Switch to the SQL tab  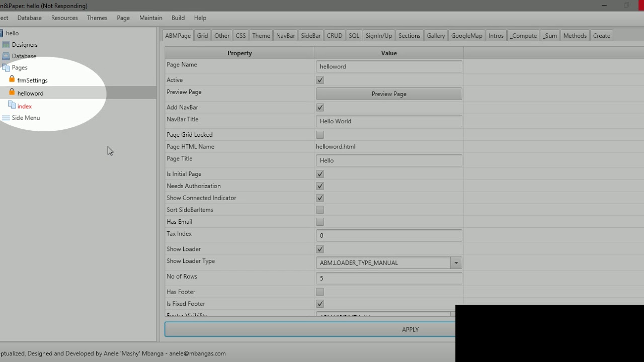(x=354, y=36)
